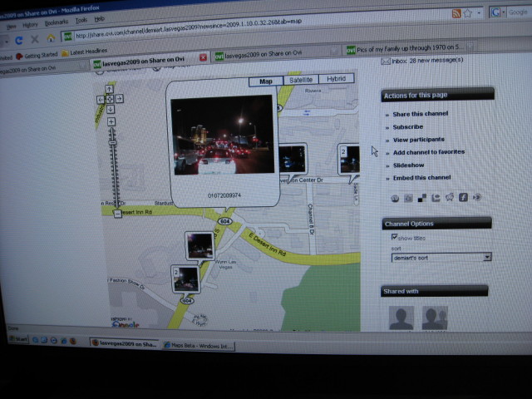Switch to Pics of my family up through 1970 tab
The image size is (532, 399).
(x=409, y=48)
